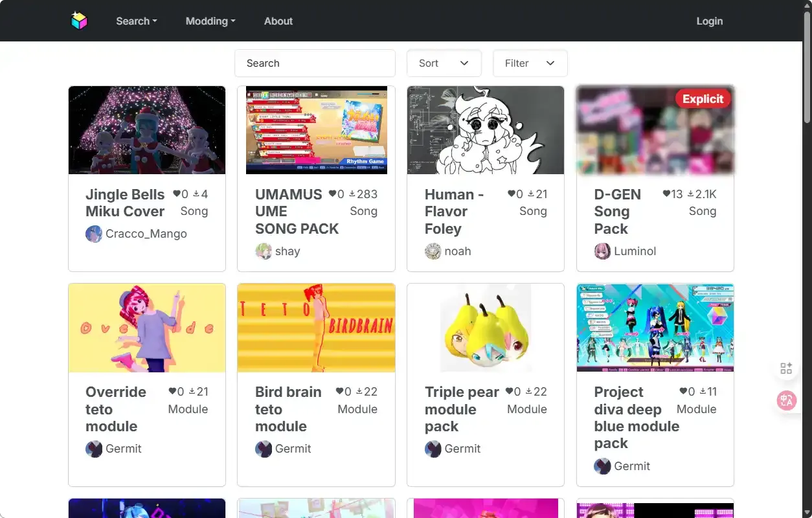Screen dimensions: 812x518
Task: Click the heart icon on D-GEN Song Pack
Action: tap(666, 194)
